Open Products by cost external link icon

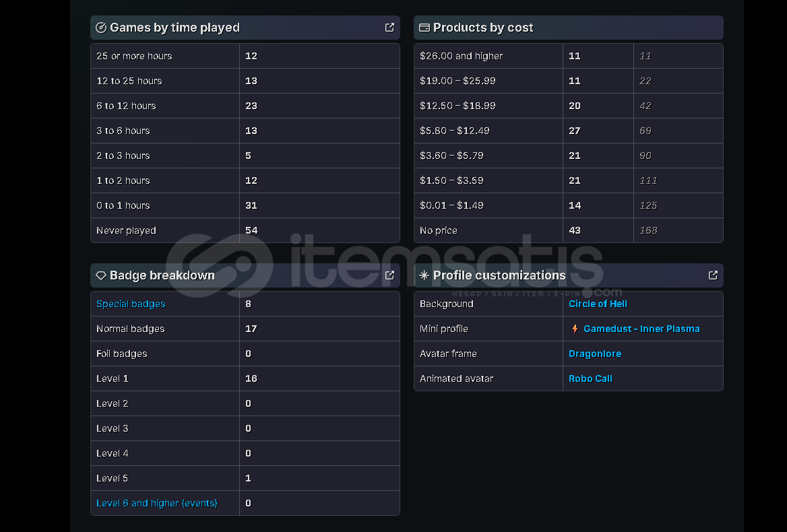point(713,28)
